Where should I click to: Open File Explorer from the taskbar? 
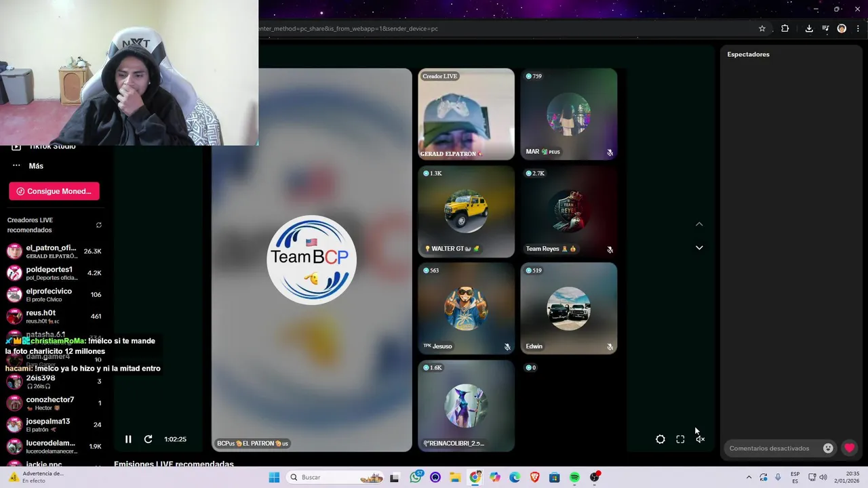pyautogui.click(x=455, y=477)
